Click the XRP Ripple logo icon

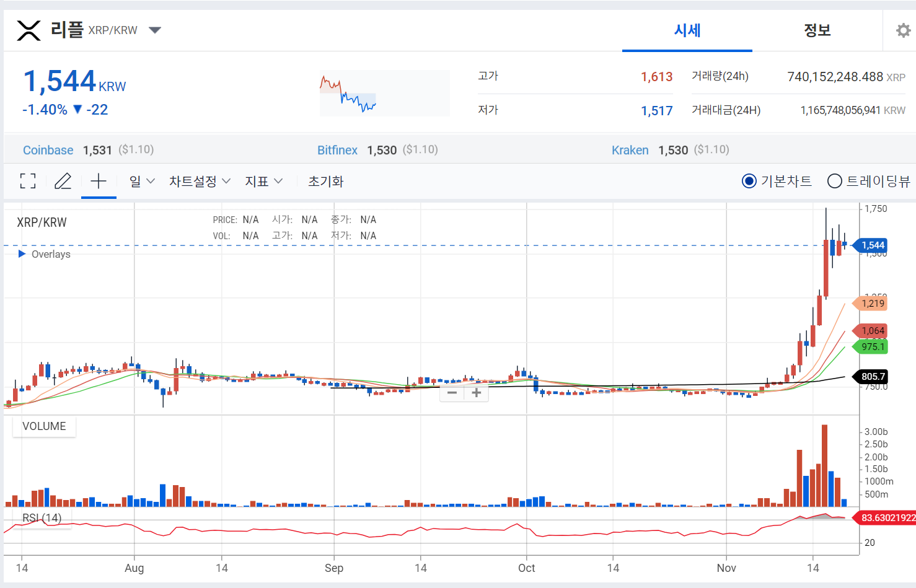point(29,30)
